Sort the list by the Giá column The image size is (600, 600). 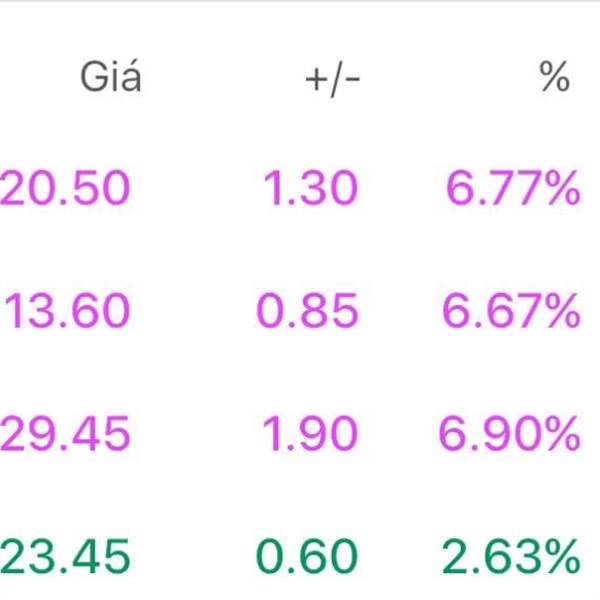[x=111, y=77]
